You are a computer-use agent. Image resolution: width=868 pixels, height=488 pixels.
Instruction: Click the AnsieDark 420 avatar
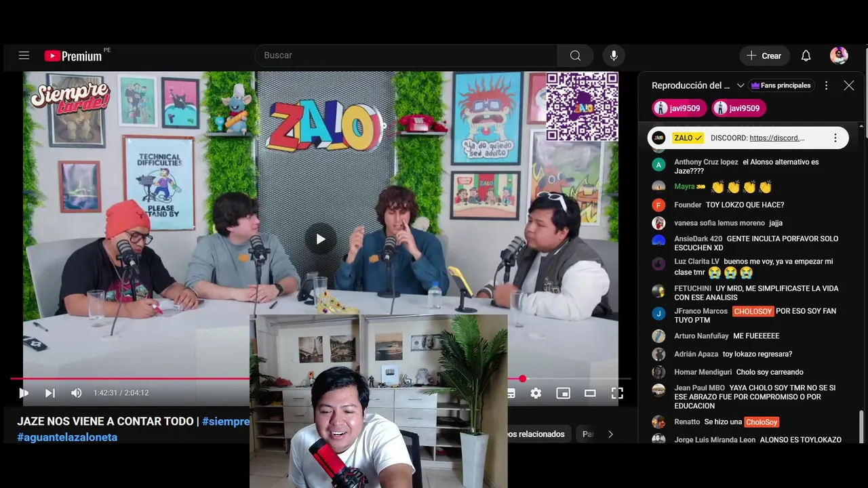(x=658, y=240)
